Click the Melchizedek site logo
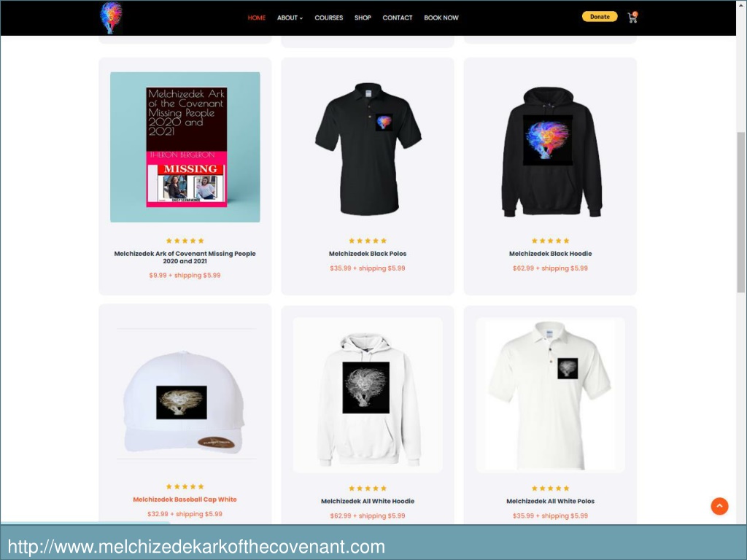This screenshot has width=747, height=560. tap(111, 17)
